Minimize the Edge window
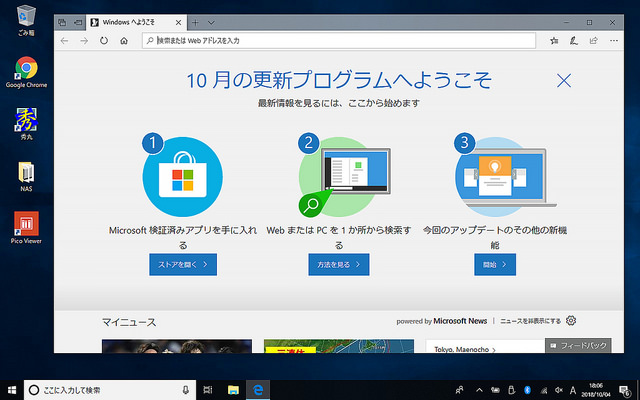 coord(566,22)
